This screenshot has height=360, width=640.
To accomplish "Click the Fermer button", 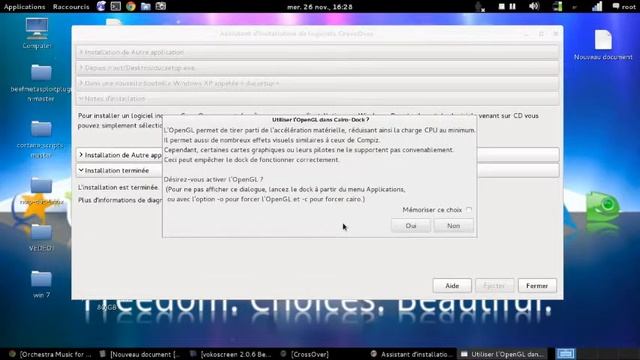I will click(x=537, y=286).
